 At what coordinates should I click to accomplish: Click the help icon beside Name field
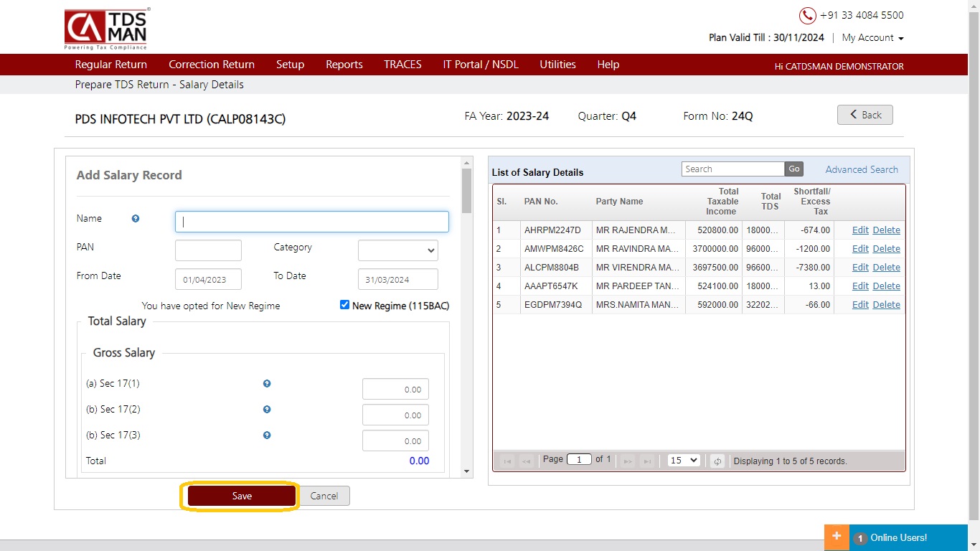point(136,219)
